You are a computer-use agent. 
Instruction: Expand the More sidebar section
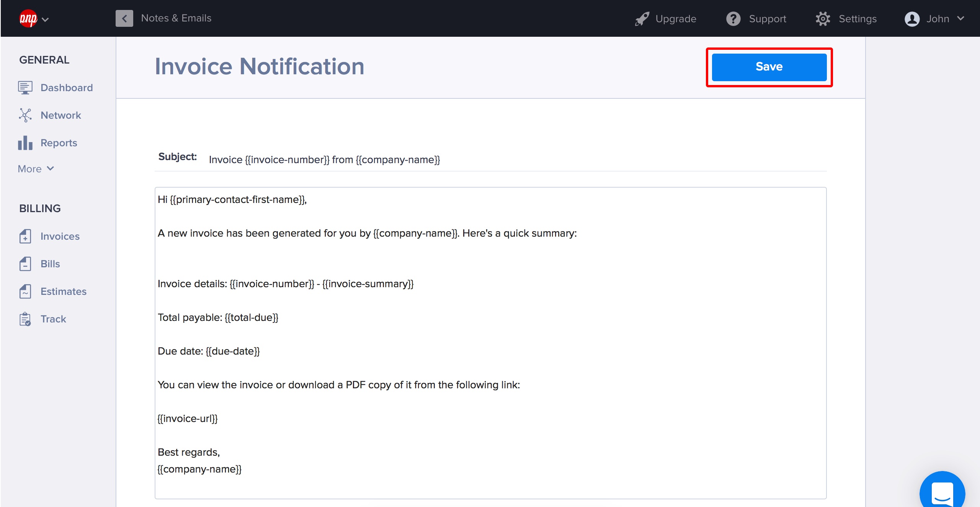(x=36, y=169)
